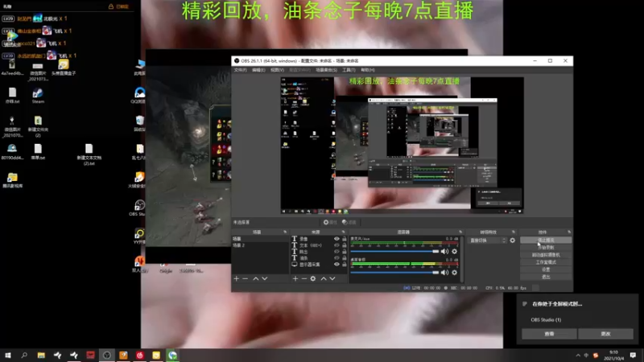Open the 麦克风/Aux audio settings gear
The height and width of the screenshot is (362, 644).
click(x=454, y=251)
